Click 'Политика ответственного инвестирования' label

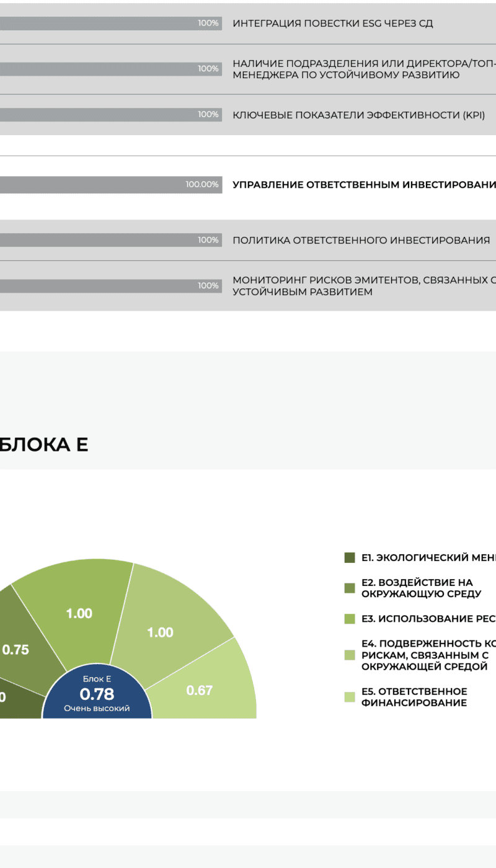(x=361, y=241)
